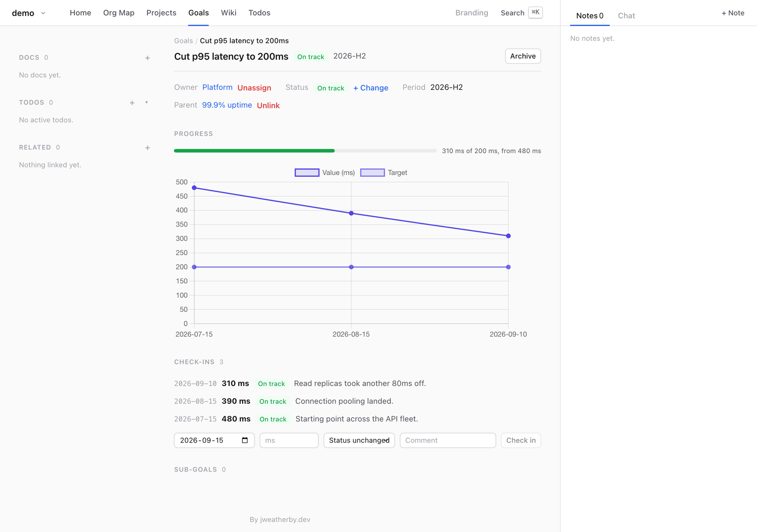Expand the TODOS options triangle

click(x=147, y=103)
